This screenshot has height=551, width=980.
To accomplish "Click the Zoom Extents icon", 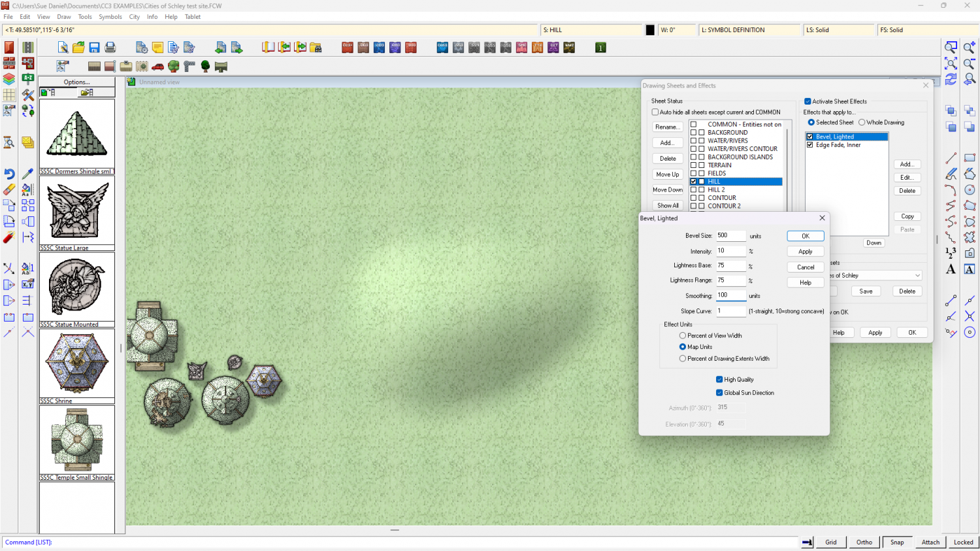I will 951,63.
